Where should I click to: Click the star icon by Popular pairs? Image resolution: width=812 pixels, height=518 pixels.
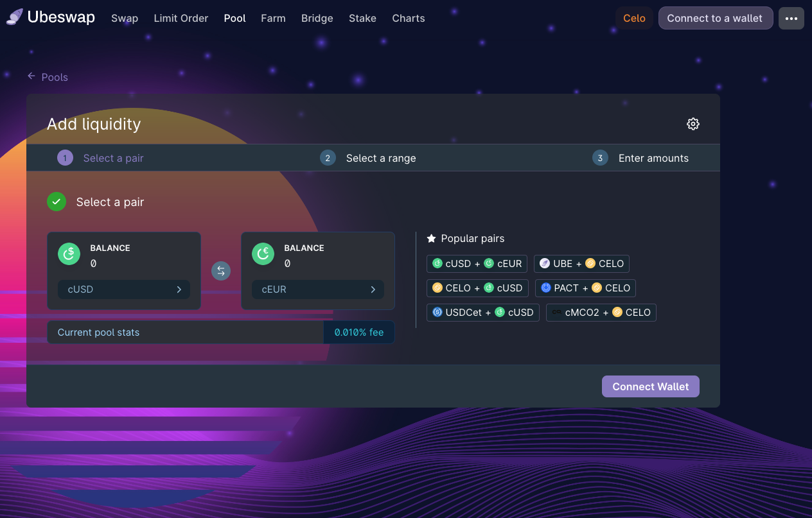click(x=432, y=238)
